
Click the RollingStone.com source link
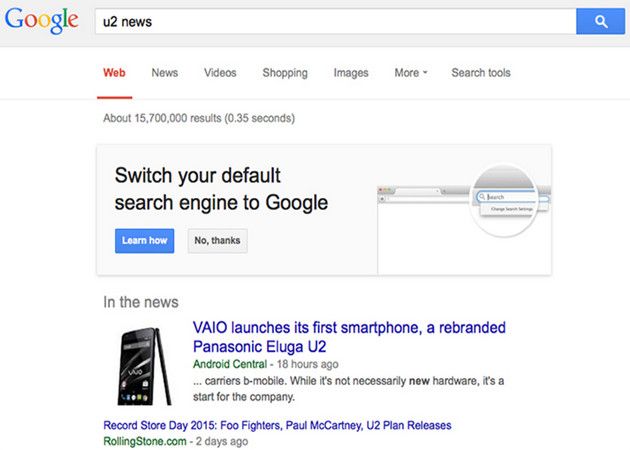pyautogui.click(x=145, y=441)
